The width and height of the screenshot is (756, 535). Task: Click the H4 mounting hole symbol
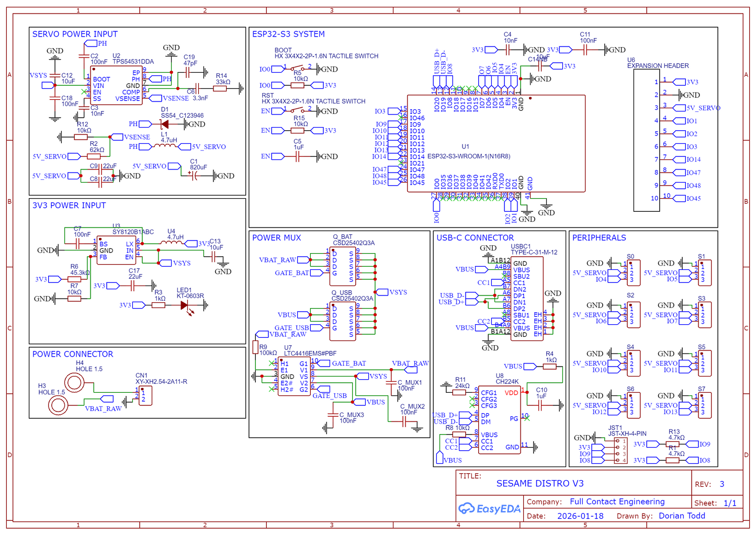click(x=74, y=383)
